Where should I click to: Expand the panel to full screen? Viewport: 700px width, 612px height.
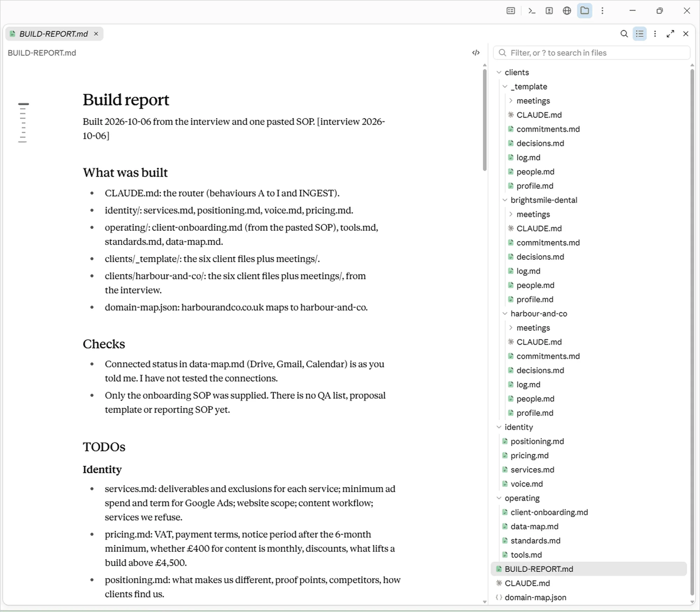click(x=670, y=34)
